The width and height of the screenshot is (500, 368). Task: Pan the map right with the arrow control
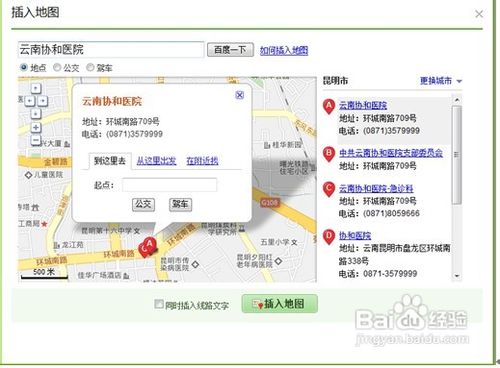43,101
